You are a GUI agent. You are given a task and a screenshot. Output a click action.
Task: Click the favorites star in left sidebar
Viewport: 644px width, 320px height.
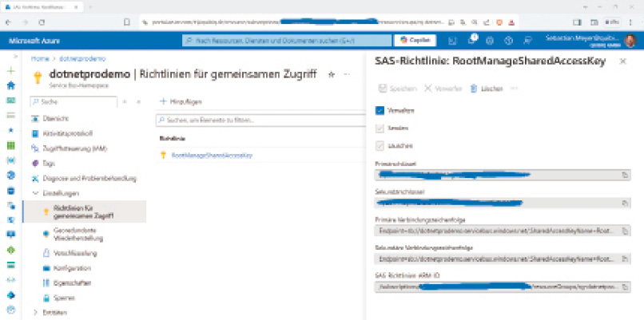coord(11,130)
